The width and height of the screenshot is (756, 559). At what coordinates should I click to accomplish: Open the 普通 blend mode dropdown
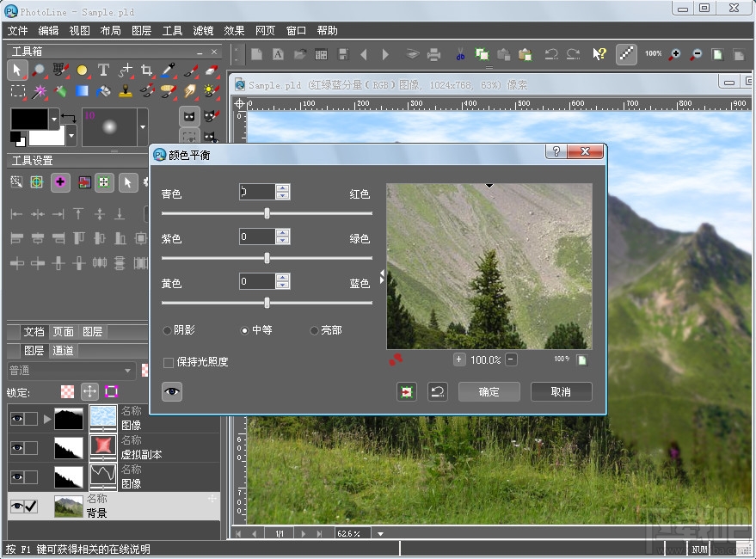pos(127,371)
